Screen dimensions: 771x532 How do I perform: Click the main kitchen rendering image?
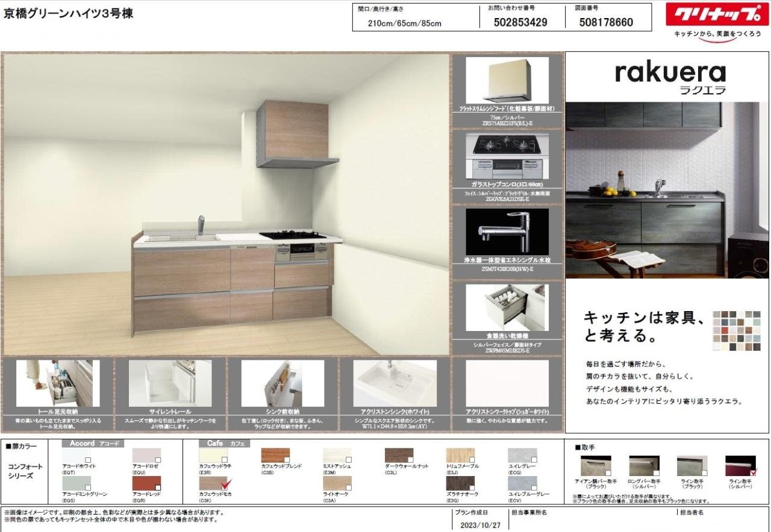pyautogui.click(x=226, y=205)
